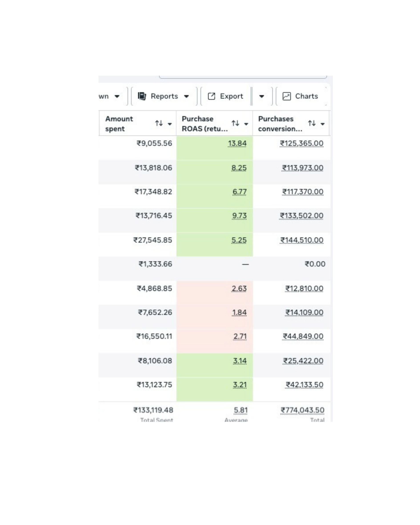Open the Amount spent column options arrow
This screenshot has width=420, height=525.
[x=170, y=124]
